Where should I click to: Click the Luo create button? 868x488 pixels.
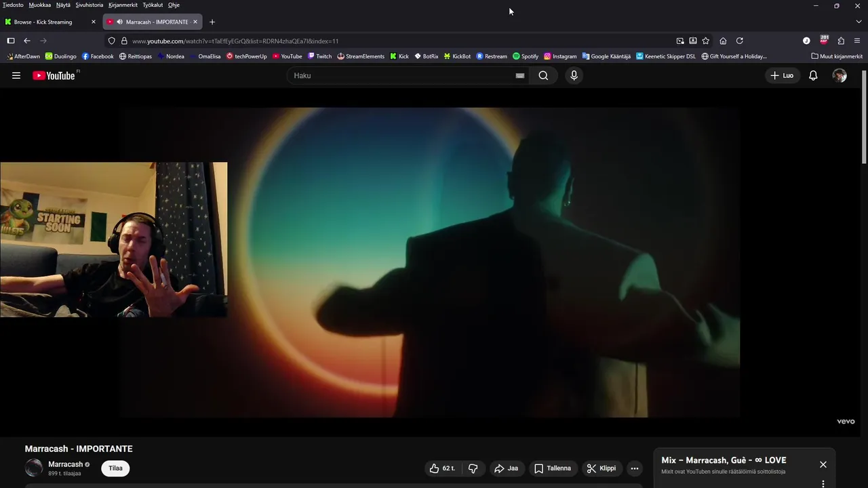(782, 75)
